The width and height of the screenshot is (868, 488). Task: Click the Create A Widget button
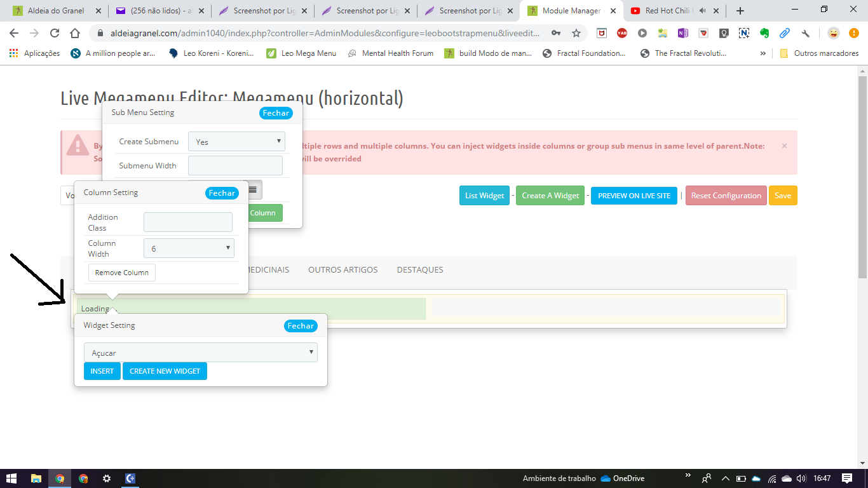pyautogui.click(x=550, y=196)
